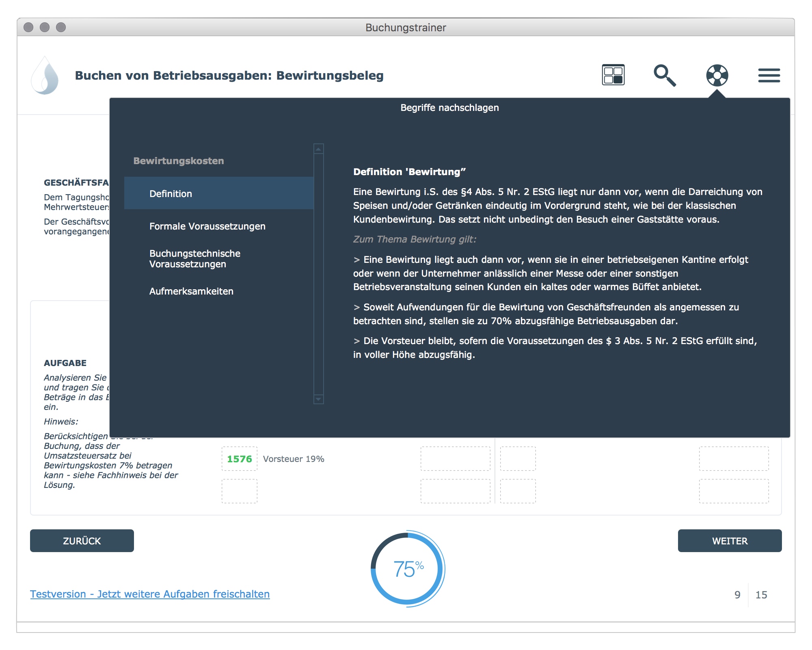Click the water drop app logo
Viewport: 812px width, 650px height.
coord(45,76)
